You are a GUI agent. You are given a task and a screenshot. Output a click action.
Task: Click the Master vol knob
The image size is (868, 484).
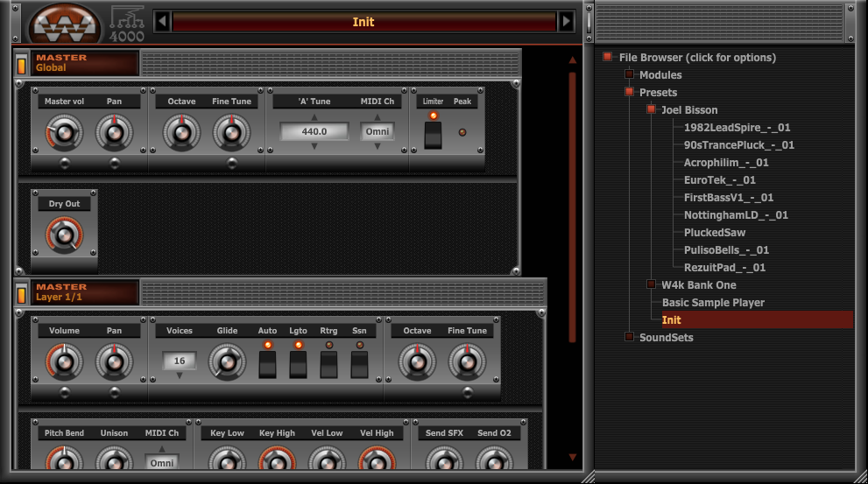[65, 133]
